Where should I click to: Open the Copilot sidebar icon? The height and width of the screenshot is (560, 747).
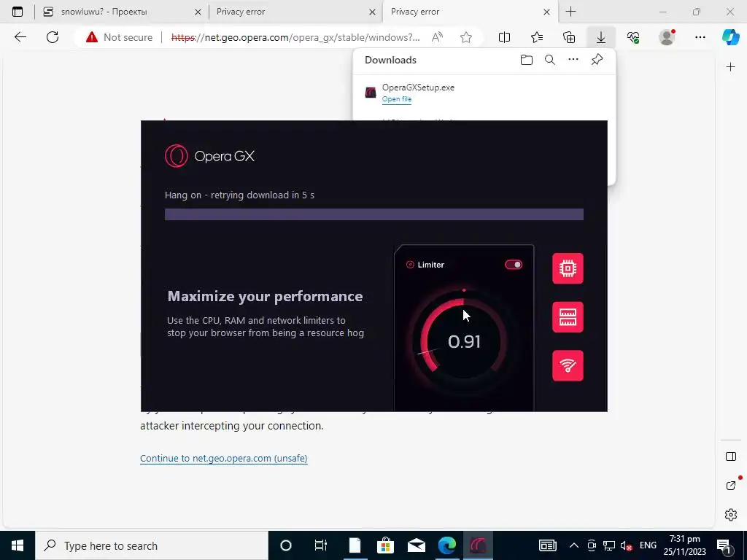pyautogui.click(x=730, y=37)
